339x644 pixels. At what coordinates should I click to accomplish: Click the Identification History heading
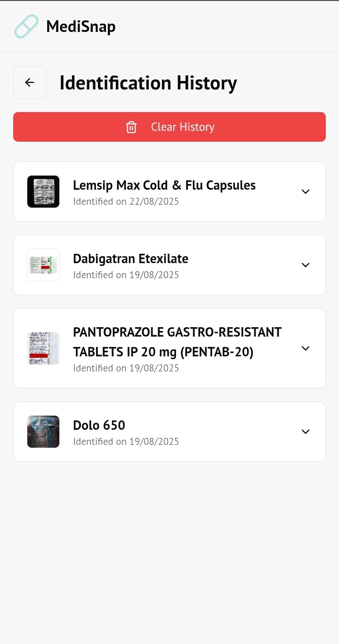pos(148,83)
